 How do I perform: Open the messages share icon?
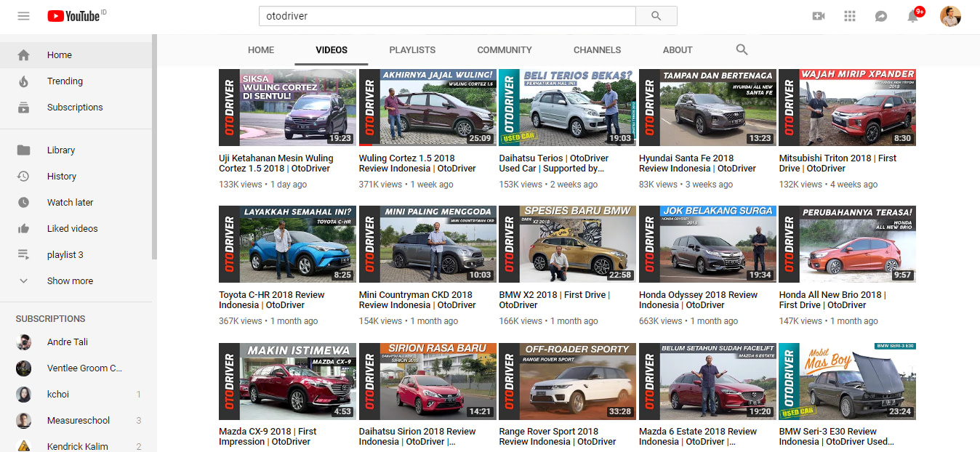click(881, 16)
